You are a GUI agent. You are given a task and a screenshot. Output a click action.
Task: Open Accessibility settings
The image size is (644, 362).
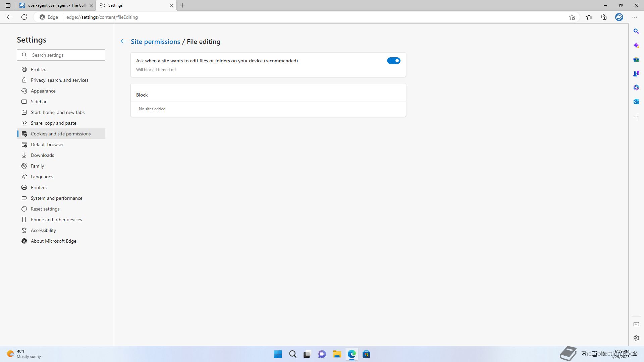coord(61,230)
